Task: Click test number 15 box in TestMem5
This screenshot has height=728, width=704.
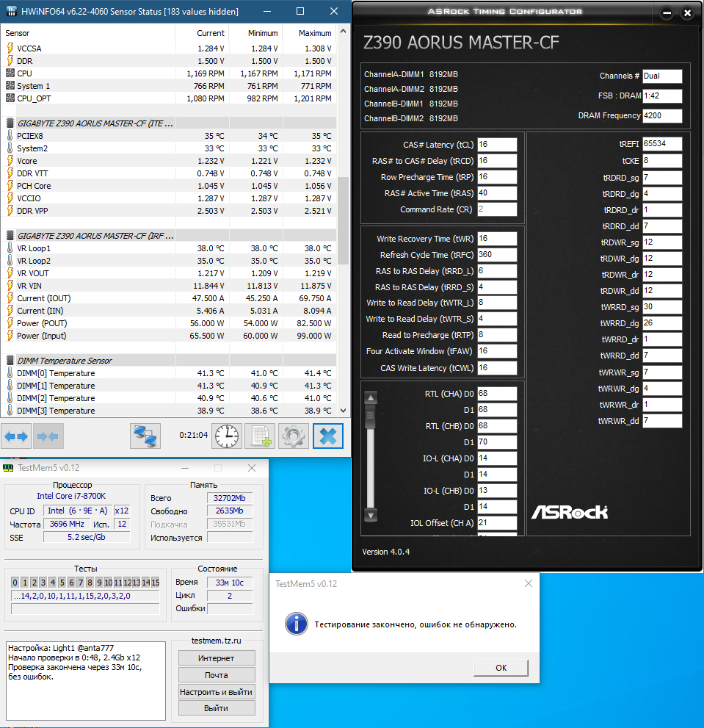Action: click(156, 583)
